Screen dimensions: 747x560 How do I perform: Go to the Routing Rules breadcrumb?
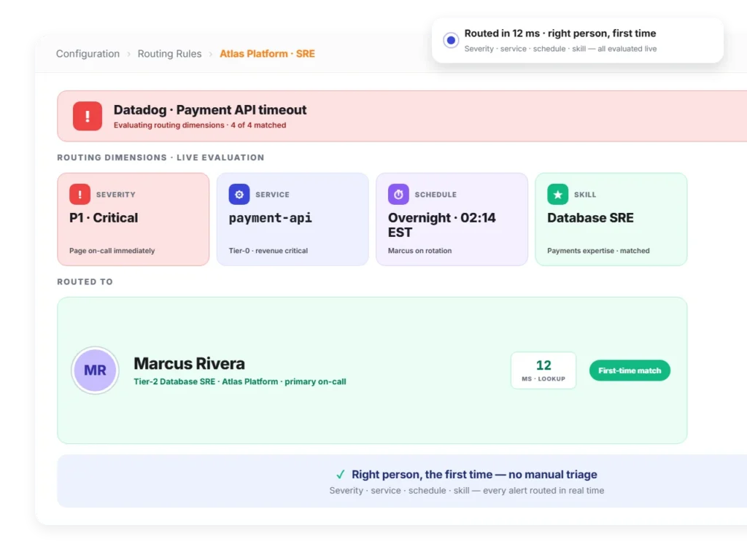coord(169,54)
